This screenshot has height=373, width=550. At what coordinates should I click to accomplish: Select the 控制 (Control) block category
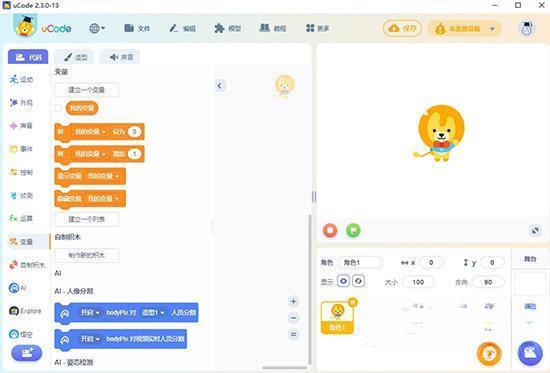22,172
